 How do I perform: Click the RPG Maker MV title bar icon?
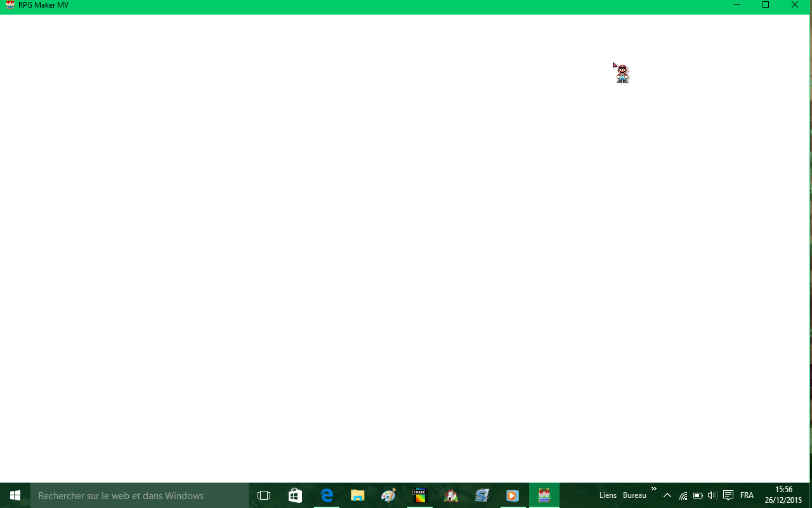click(x=10, y=5)
